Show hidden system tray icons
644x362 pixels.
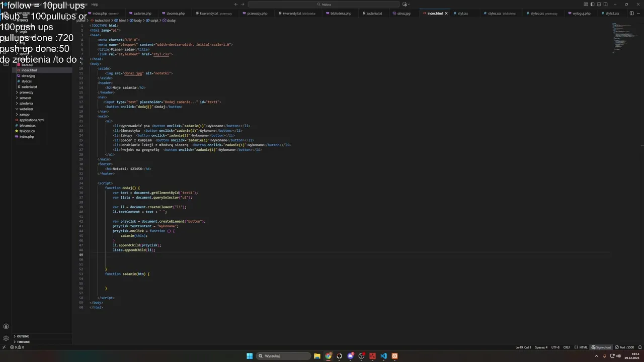pyautogui.click(x=596, y=356)
